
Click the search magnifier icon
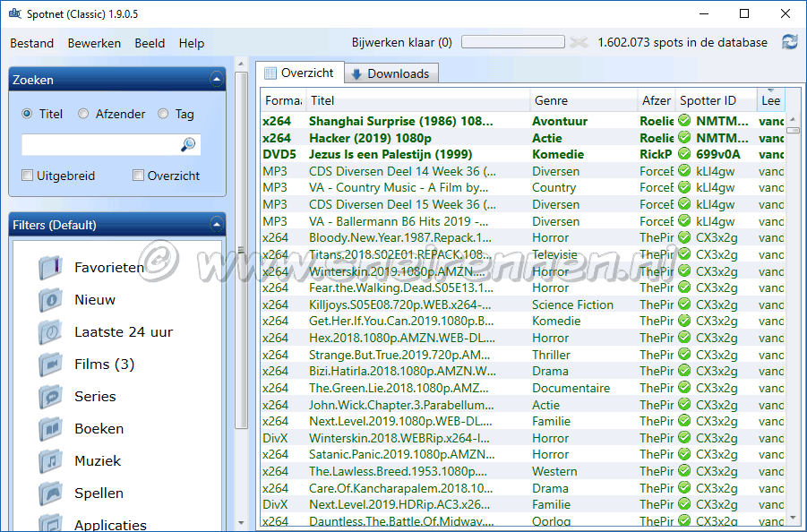pyautogui.click(x=188, y=144)
